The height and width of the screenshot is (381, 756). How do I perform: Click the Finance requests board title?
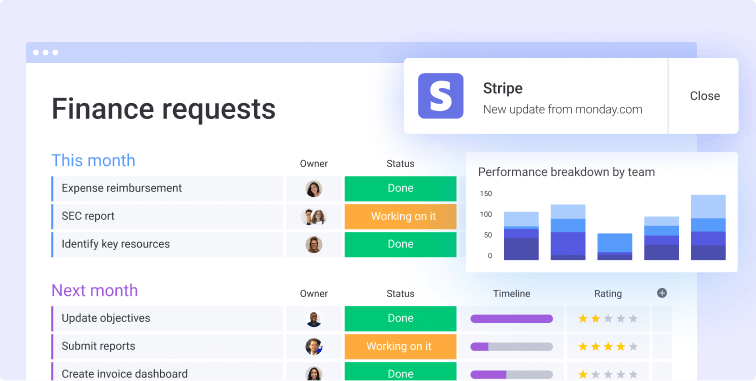(163, 109)
